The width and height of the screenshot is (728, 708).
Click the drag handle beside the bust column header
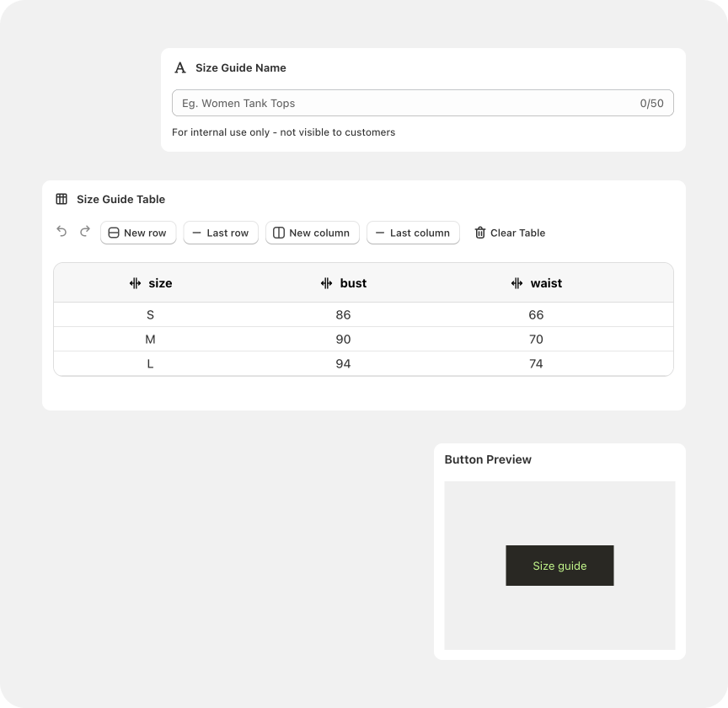click(x=326, y=283)
